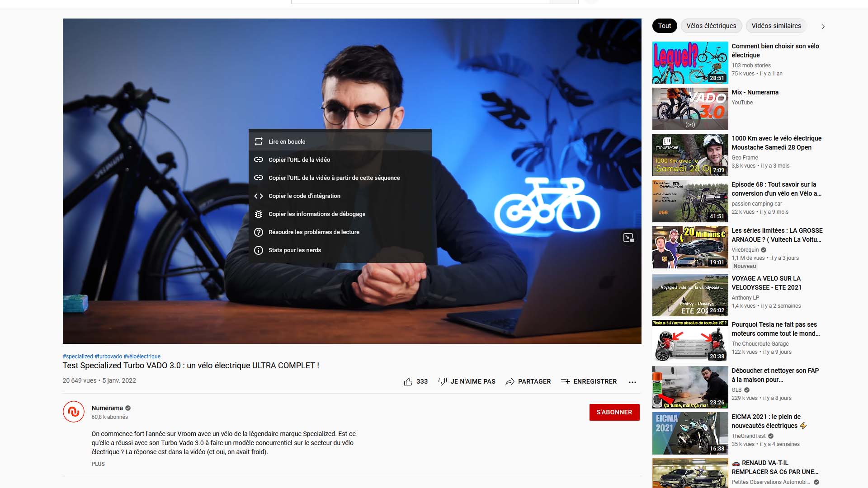This screenshot has height=488, width=868.
Task: Click the thumbs-down dislike icon
Action: (x=443, y=381)
